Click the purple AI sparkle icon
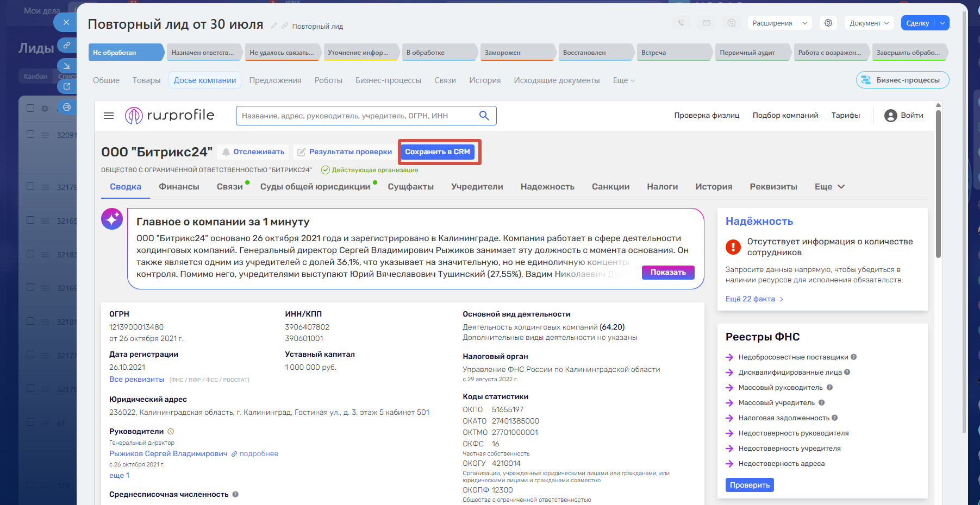 [x=112, y=219]
